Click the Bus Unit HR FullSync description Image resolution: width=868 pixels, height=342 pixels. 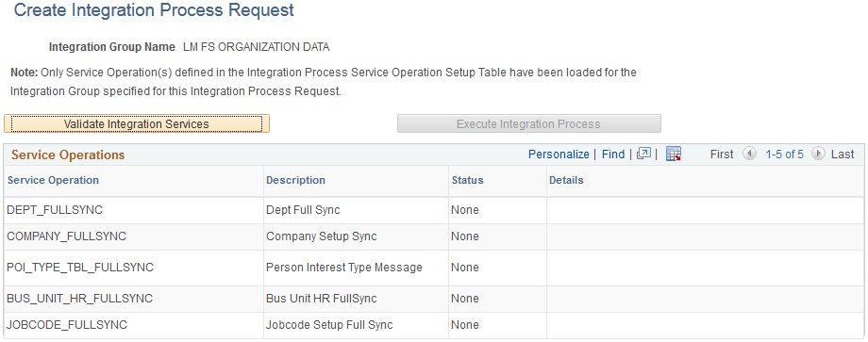pos(321,299)
